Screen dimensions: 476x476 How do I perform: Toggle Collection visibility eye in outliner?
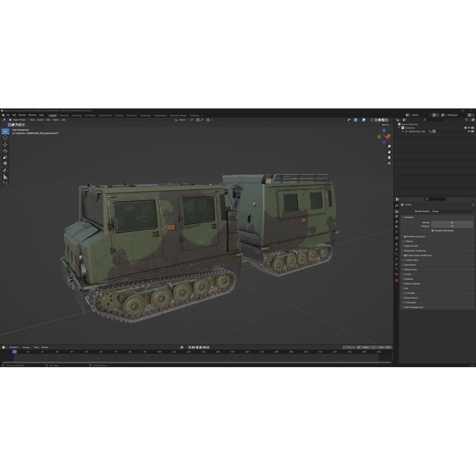coord(469,128)
